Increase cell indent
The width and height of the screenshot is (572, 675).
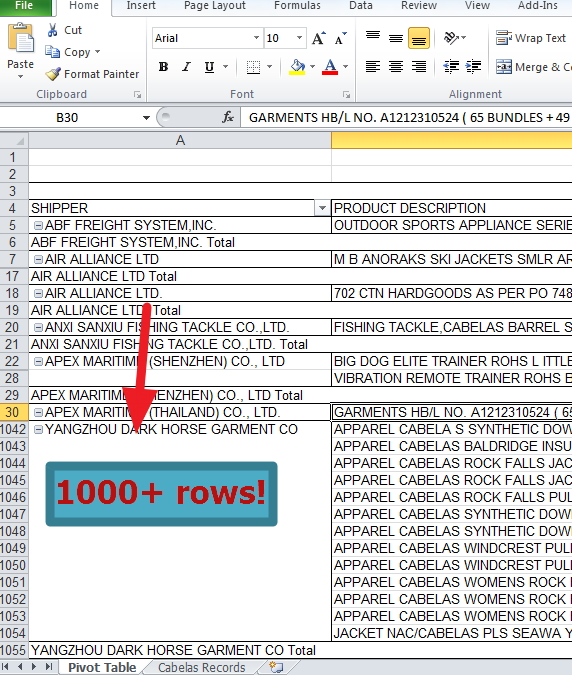pos(473,67)
